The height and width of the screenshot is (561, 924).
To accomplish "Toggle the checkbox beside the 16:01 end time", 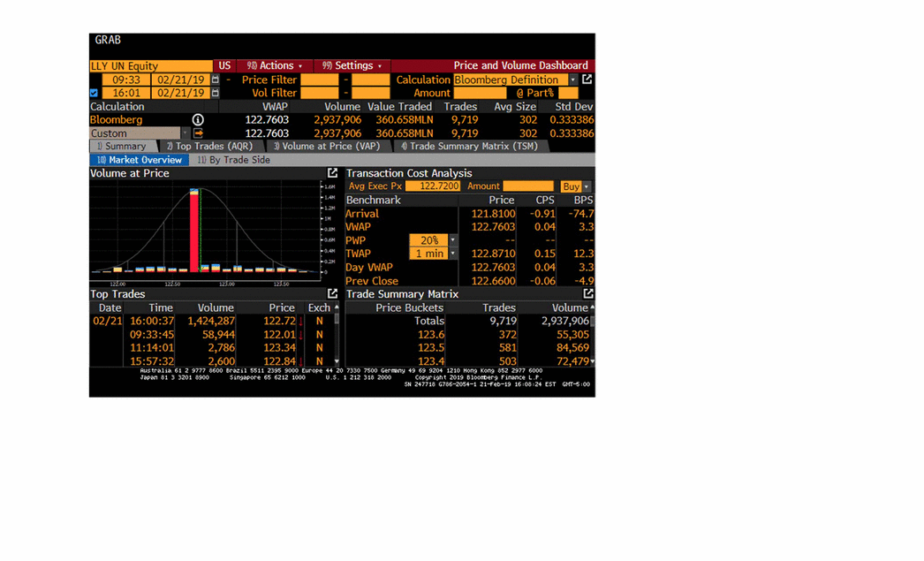I will pyautogui.click(x=95, y=93).
